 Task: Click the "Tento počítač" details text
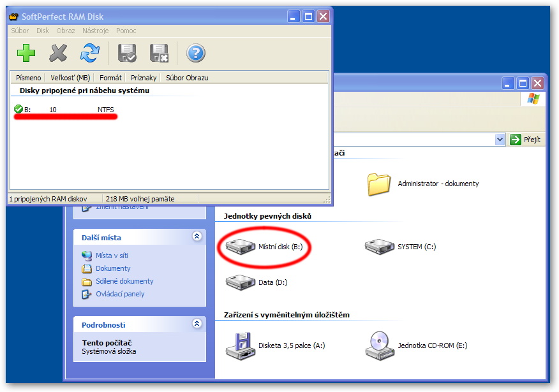pos(107,343)
